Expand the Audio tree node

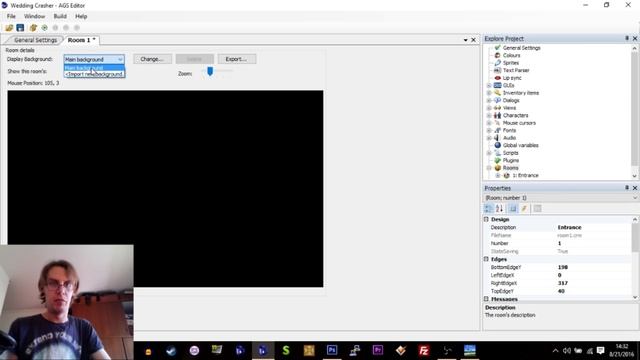489,138
